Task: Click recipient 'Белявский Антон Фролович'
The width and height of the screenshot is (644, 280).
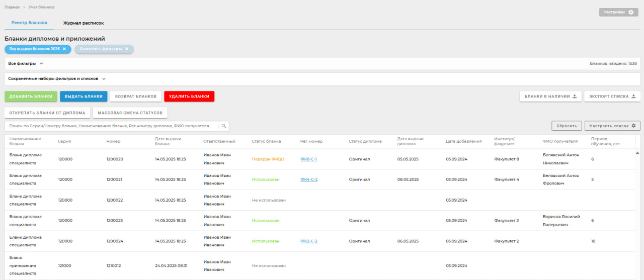Action: (x=561, y=179)
